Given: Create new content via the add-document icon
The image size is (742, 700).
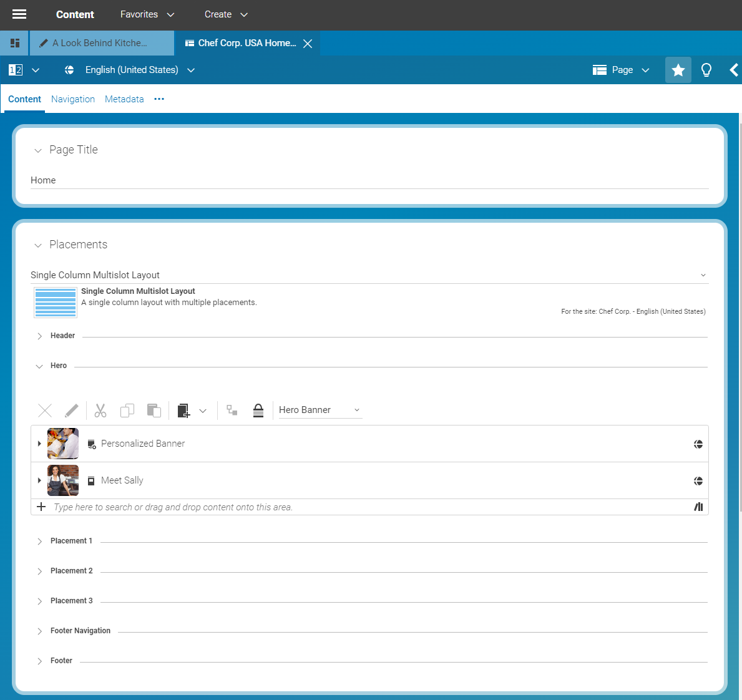Looking at the screenshot, I should [x=182, y=410].
